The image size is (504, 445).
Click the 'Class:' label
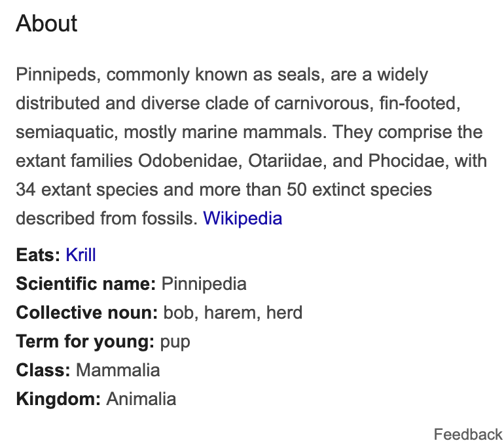click(x=43, y=370)
